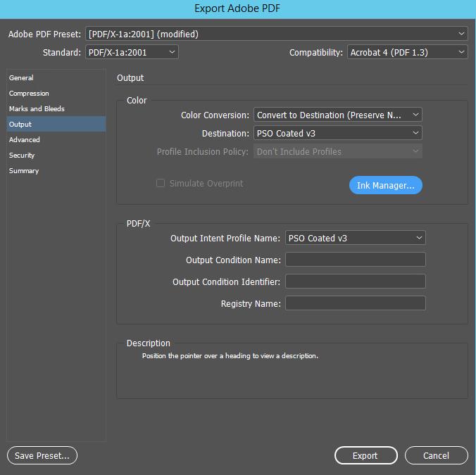Image resolution: width=476 pixels, height=475 pixels.
Task: Click the 'Standard:' label
Action: [62, 53]
